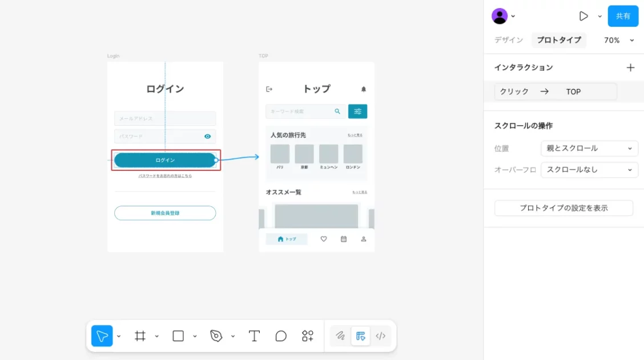The height and width of the screenshot is (360, 644).
Task: Switch to Dev Mode code toggle
Action: [381, 336]
